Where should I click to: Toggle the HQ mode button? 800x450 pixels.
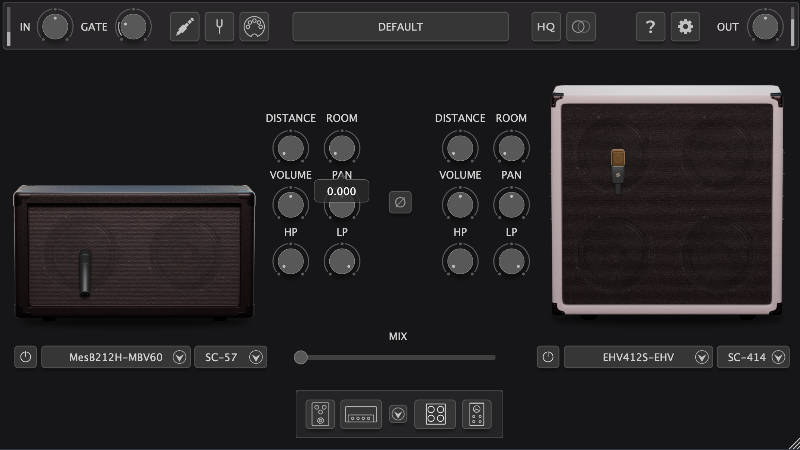546,27
